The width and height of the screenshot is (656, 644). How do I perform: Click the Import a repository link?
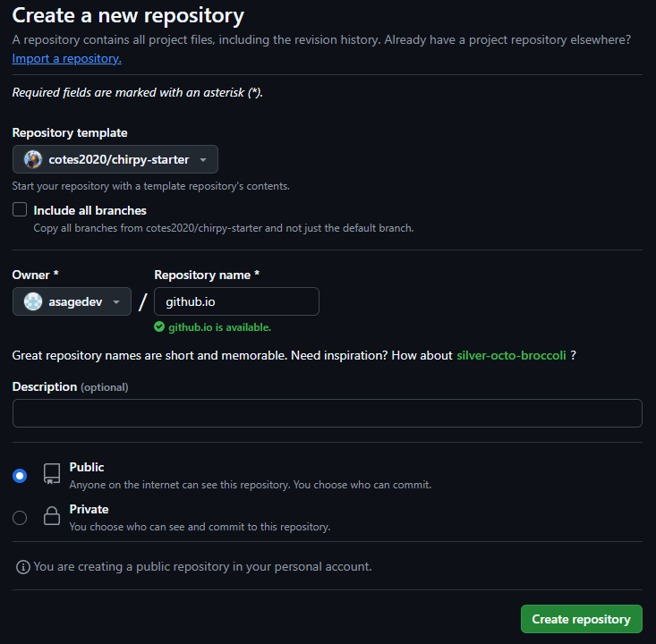(x=66, y=58)
